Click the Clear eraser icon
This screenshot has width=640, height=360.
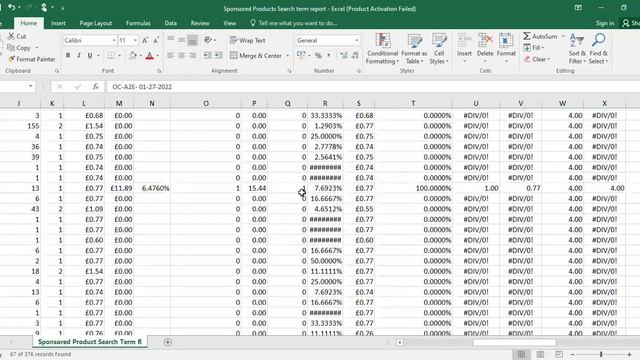click(527, 59)
